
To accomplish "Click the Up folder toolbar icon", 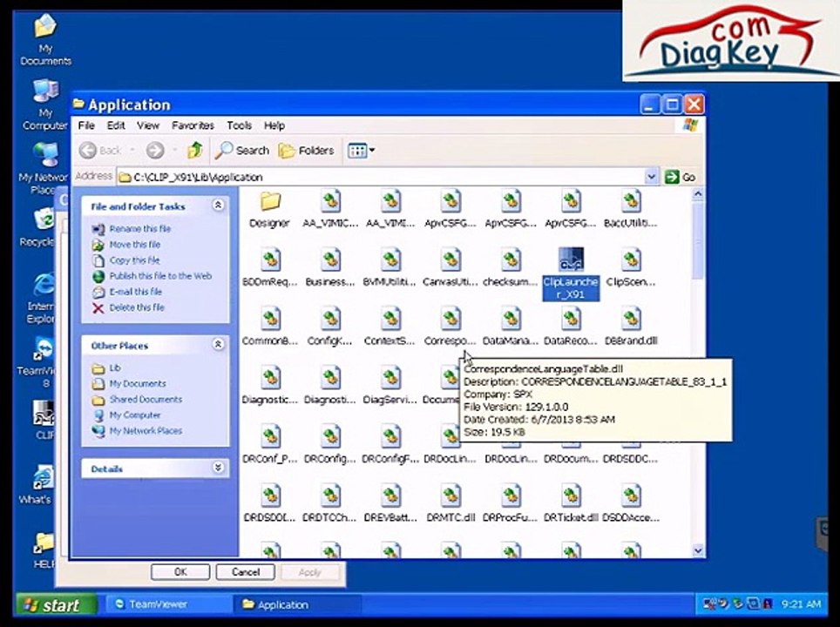I will click(195, 151).
